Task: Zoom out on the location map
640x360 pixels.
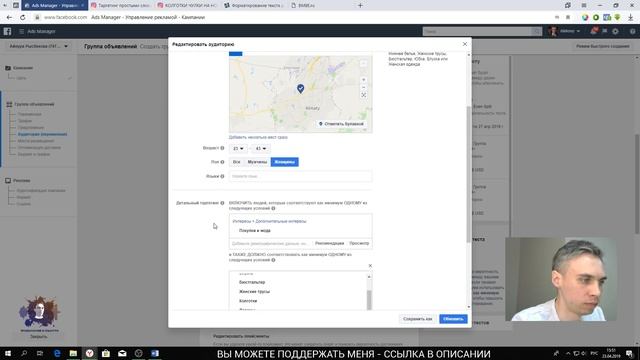Action: pyautogui.click(x=363, y=87)
